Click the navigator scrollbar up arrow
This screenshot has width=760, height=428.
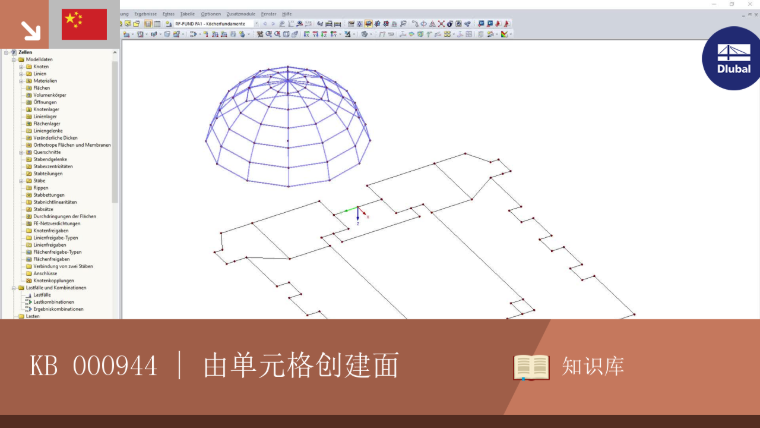(115, 52)
